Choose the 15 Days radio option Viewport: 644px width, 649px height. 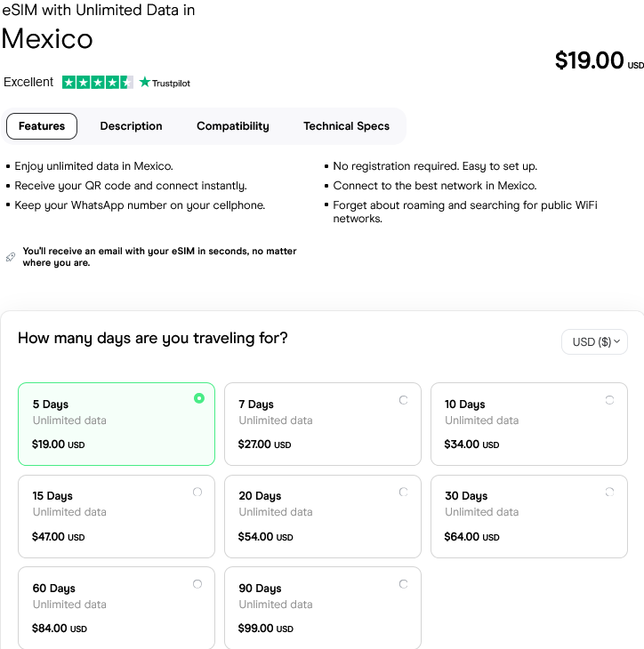(x=197, y=492)
